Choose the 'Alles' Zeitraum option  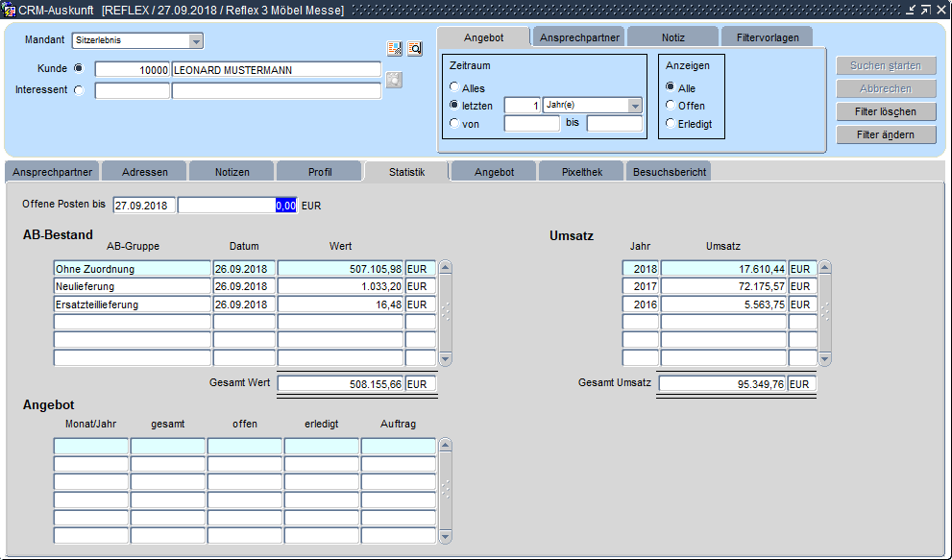point(454,88)
